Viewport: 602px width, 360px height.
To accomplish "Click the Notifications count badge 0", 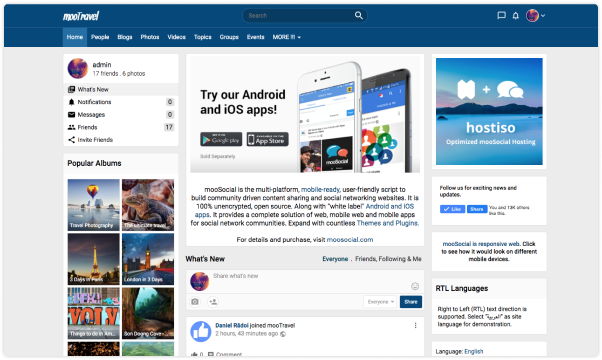I will coord(170,102).
